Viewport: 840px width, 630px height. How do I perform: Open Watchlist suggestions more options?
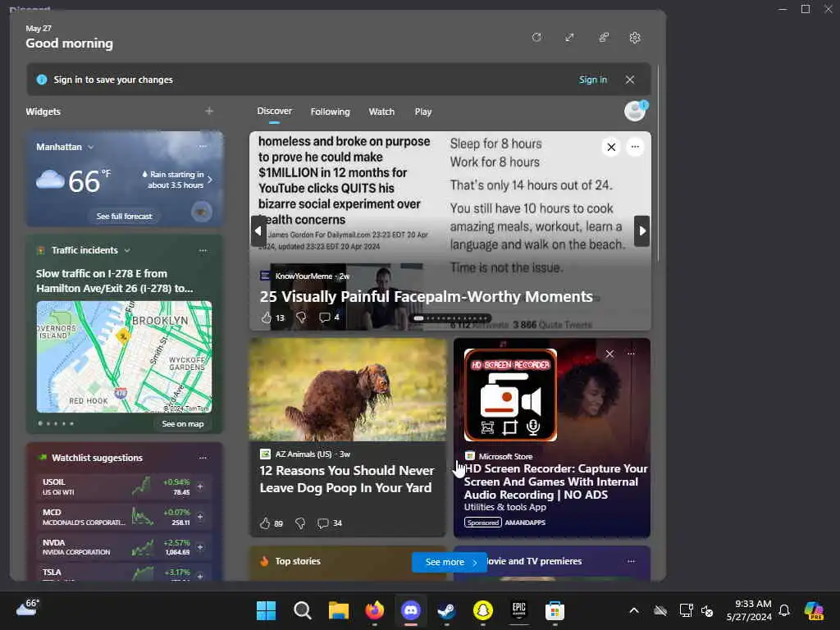[x=203, y=458]
